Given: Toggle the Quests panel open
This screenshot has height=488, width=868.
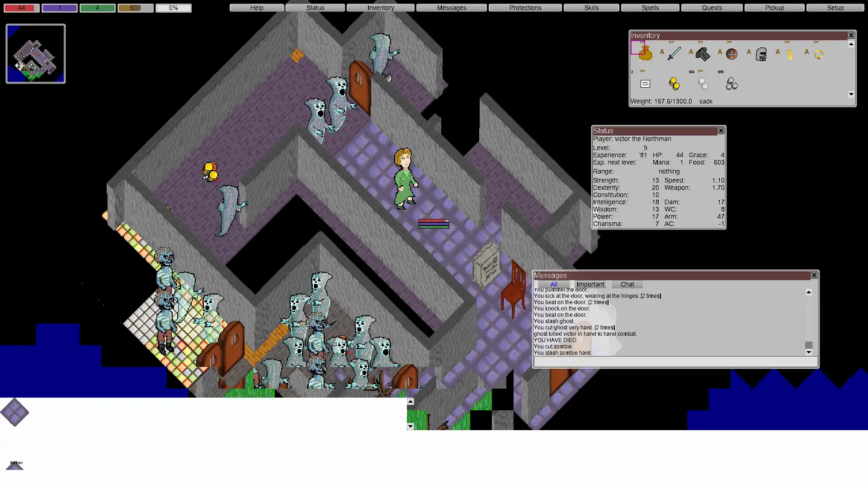Looking at the screenshot, I should pyautogui.click(x=712, y=7).
